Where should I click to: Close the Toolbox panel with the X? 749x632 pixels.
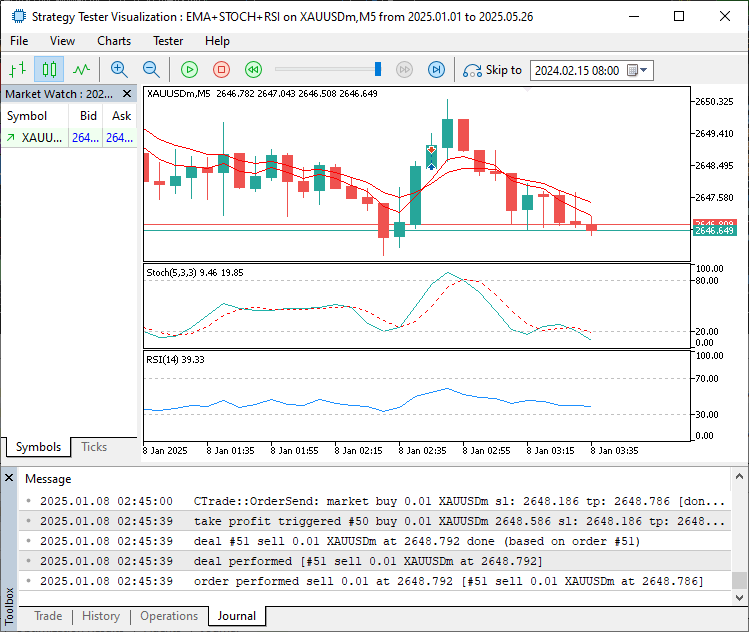click(9, 478)
